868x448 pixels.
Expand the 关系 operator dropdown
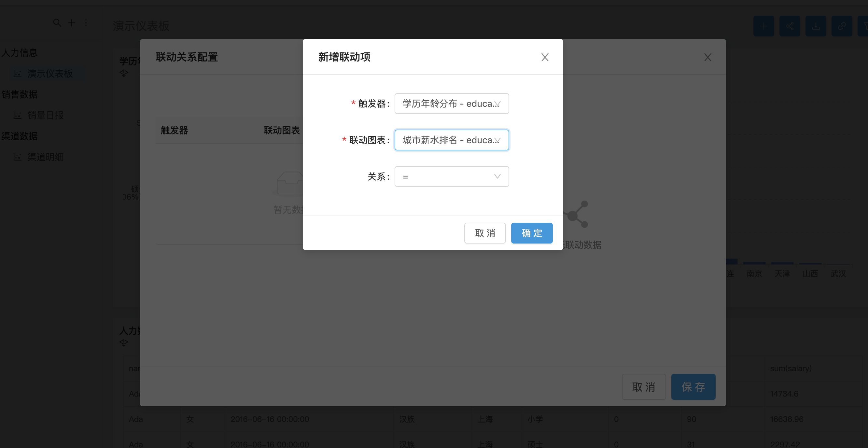click(451, 176)
